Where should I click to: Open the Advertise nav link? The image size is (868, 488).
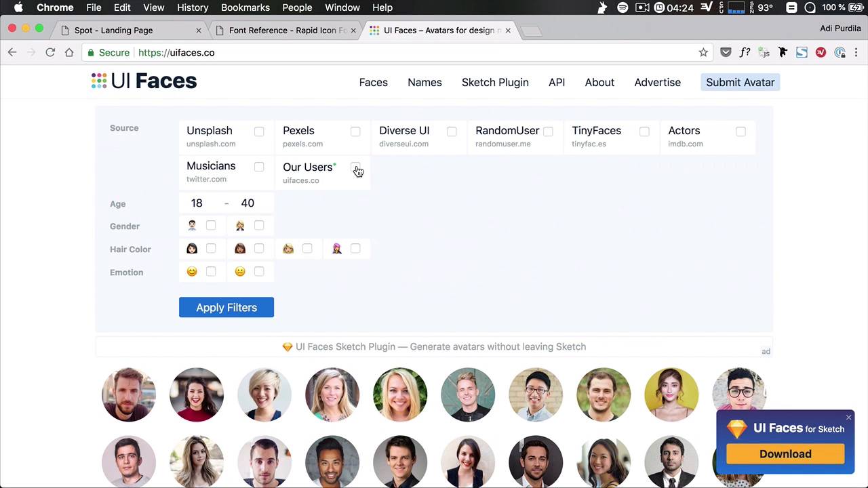pyautogui.click(x=657, y=82)
